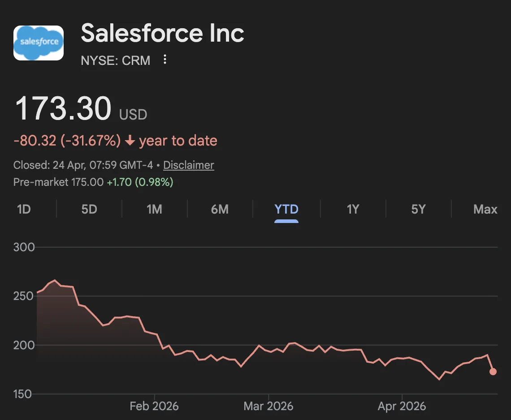Click the chart's latest price endpoint dot
The image size is (511, 420).
coord(493,372)
